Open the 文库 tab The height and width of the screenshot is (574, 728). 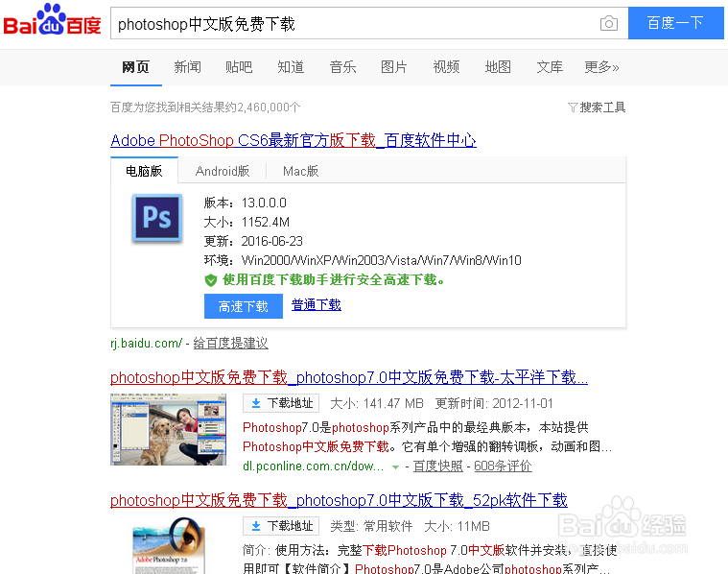click(550, 67)
